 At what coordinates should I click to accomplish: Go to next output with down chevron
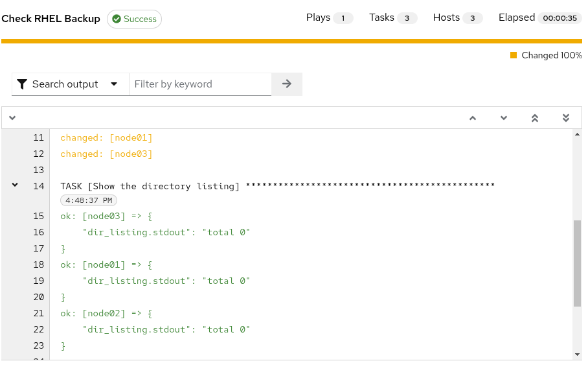(x=504, y=118)
